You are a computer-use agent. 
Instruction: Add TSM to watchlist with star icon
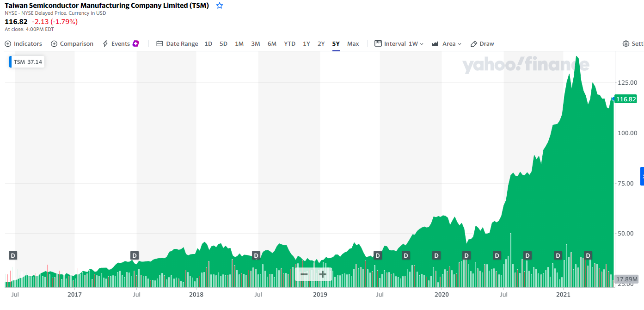pos(220,6)
